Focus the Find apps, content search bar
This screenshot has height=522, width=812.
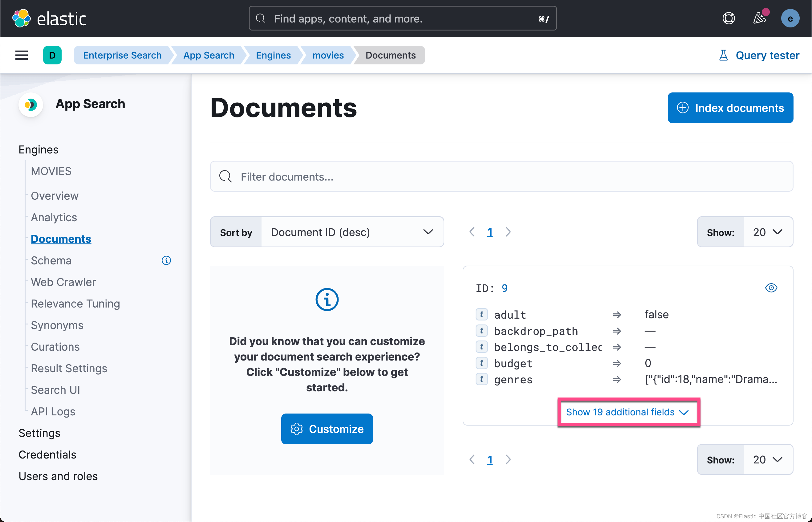[x=403, y=18]
